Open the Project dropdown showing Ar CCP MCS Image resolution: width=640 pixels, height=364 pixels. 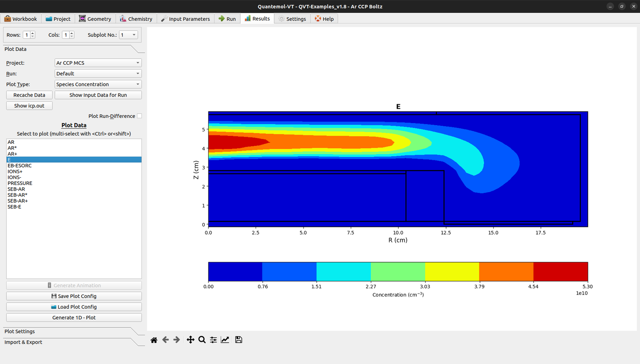point(98,63)
